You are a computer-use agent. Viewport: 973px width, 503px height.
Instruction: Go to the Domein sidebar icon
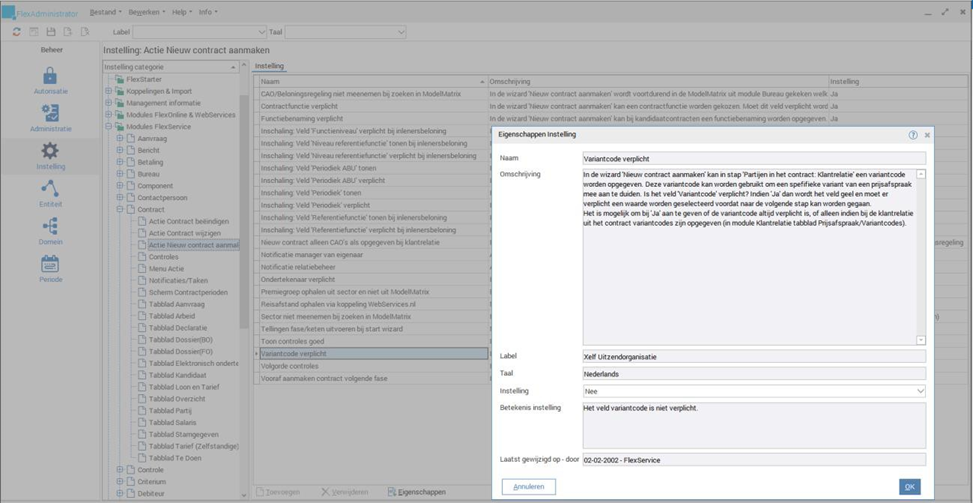pos(50,228)
